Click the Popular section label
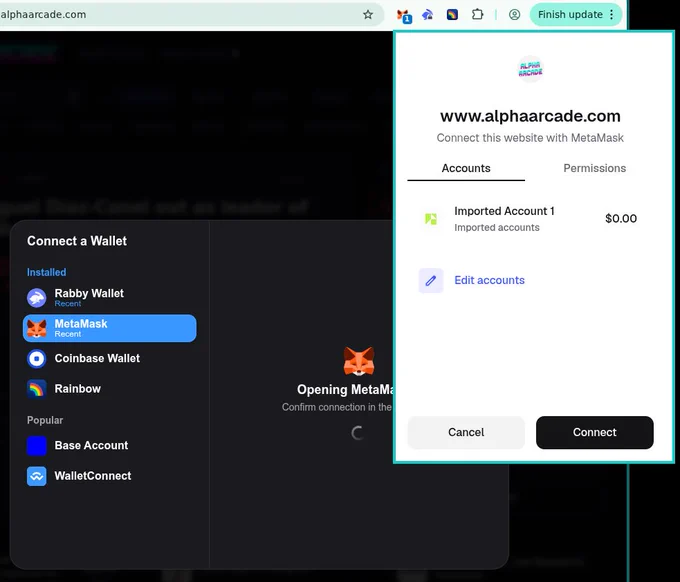Screen dimensions: 680x582 [45, 420]
